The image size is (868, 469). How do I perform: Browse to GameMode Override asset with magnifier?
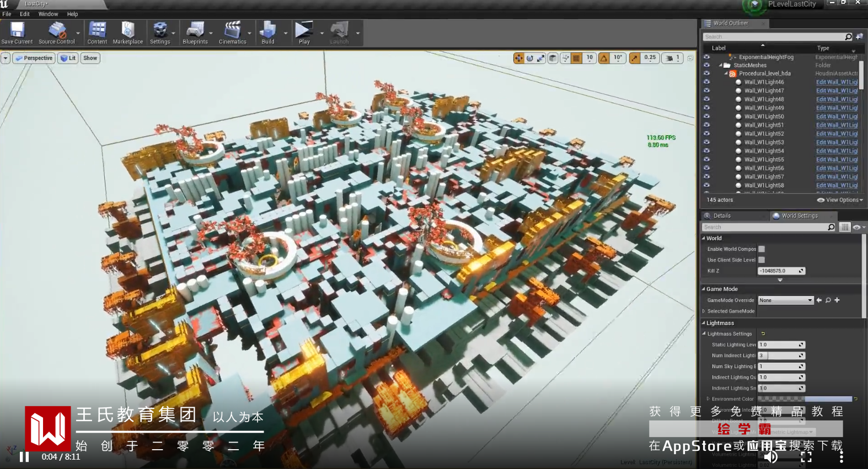point(828,300)
